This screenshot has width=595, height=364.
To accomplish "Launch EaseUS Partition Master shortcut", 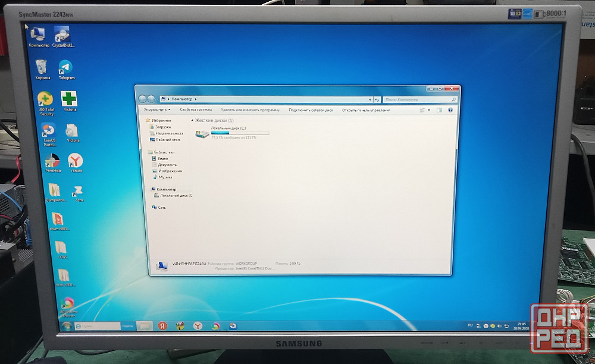I will click(x=48, y=130).
